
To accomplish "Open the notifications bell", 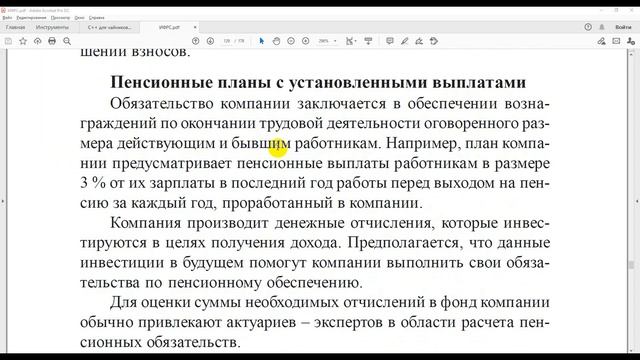I will [x=602, y=27].
